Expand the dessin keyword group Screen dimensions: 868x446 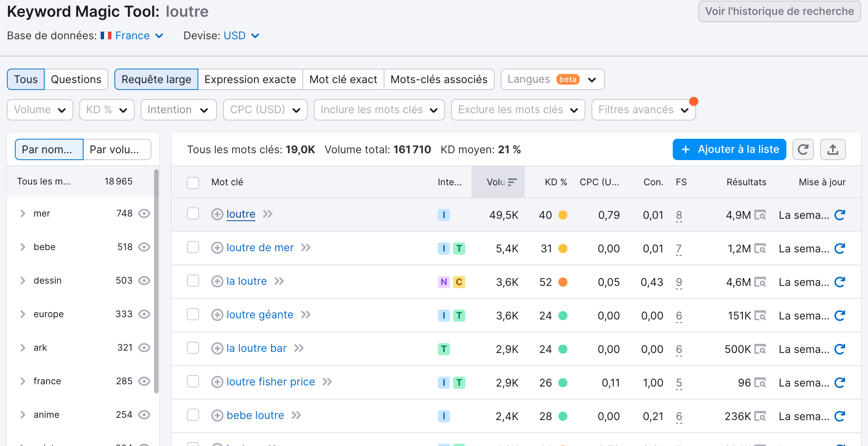point(23,281)
